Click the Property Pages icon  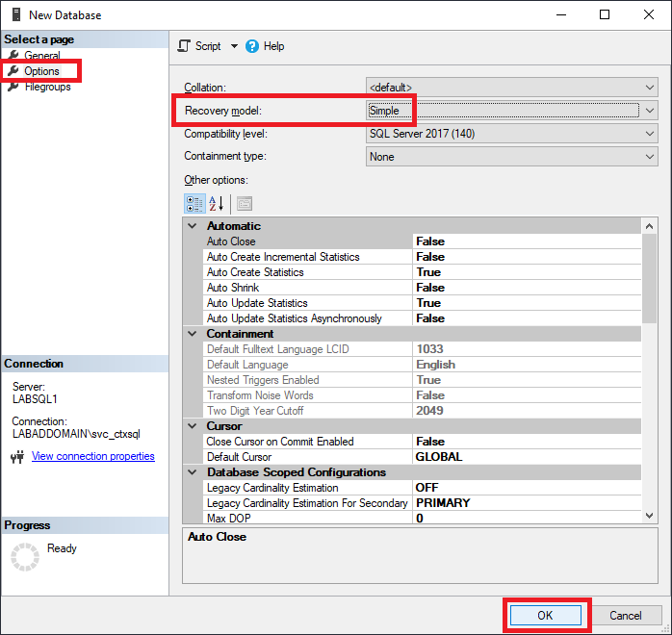[244, 203]
